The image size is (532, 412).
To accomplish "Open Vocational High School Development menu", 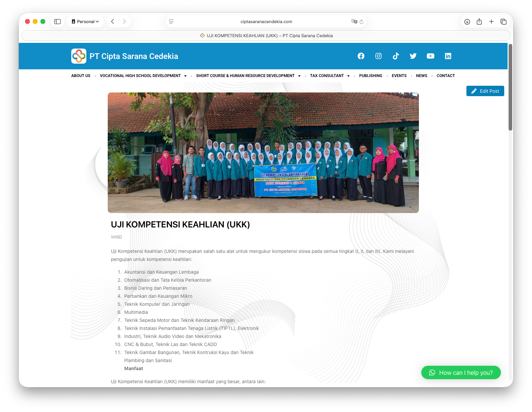I will click(x=140, y=76).
